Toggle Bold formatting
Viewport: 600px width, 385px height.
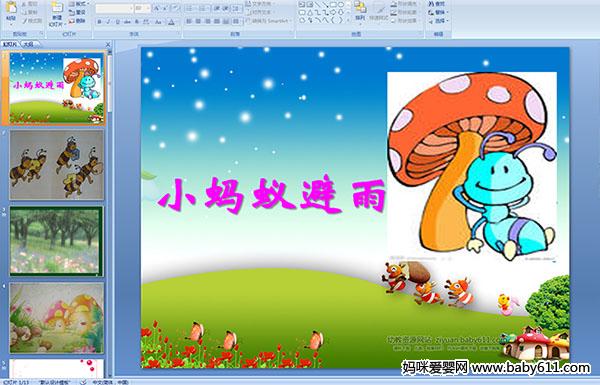tap(99, 22)
